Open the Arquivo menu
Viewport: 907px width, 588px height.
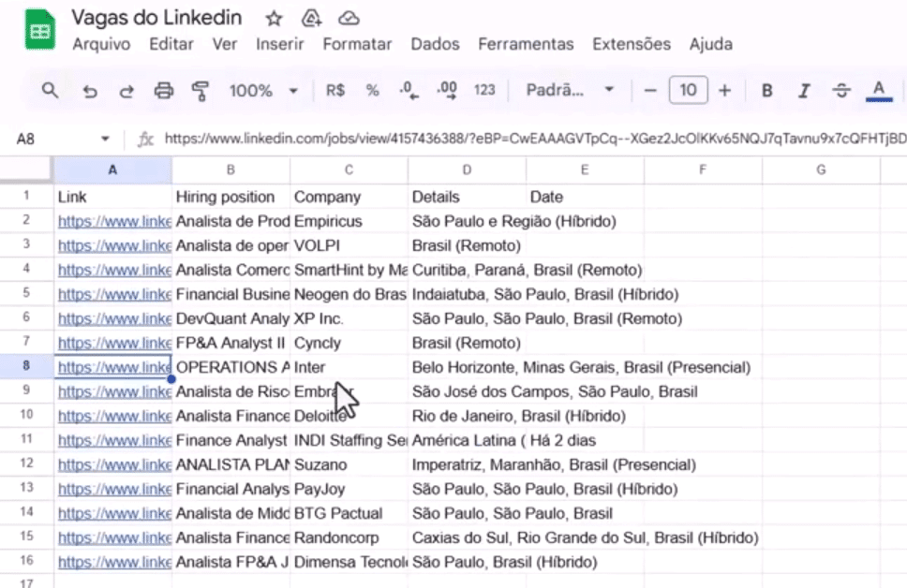(x=101, y=45)
